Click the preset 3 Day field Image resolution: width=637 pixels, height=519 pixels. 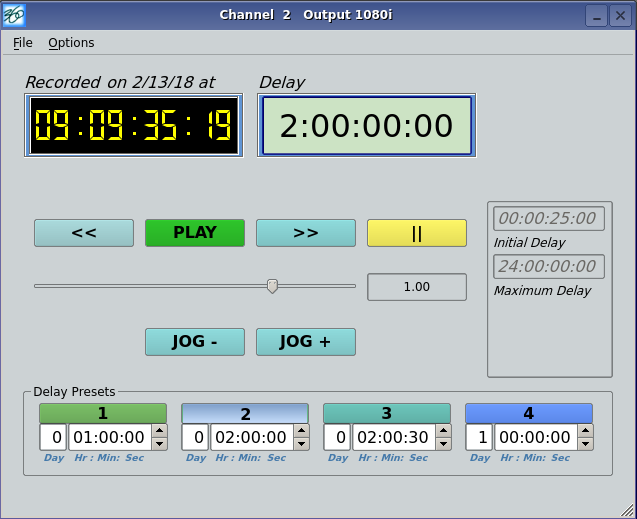[x=337, y=437]
